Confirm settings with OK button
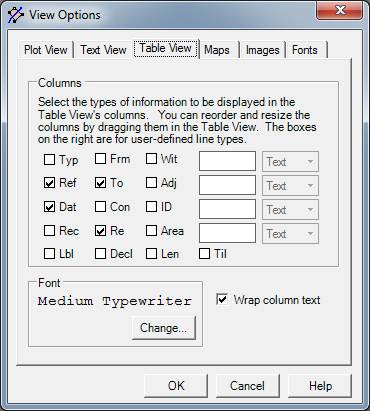This screenshot has height=411, width=370. click(176, 386)
